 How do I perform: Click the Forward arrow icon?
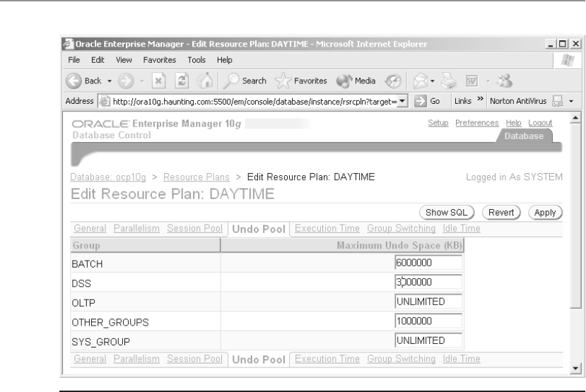point(126,81)
